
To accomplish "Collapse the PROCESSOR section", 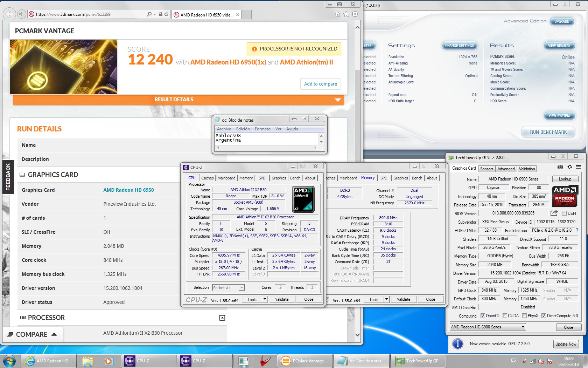I will (x=222, y=318).
